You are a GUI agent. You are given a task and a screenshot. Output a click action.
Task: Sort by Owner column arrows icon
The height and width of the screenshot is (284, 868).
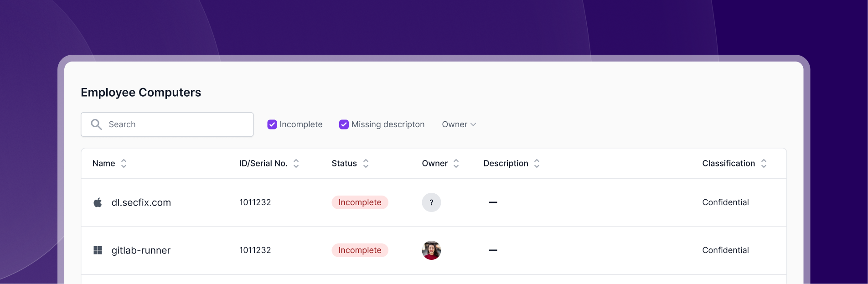(456, 163)
